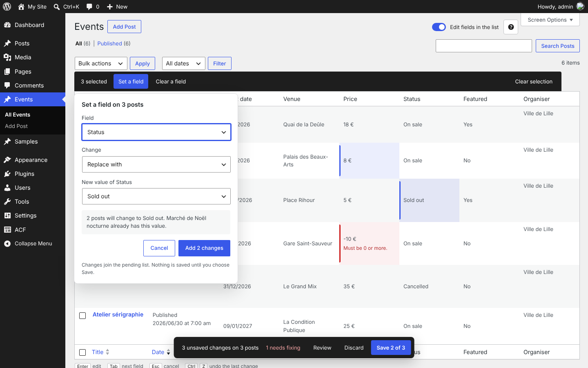This screenshot has width=588, height=368.
Task: Tick the Atelier sérigraphie checkbox
Action: [82, 316]
